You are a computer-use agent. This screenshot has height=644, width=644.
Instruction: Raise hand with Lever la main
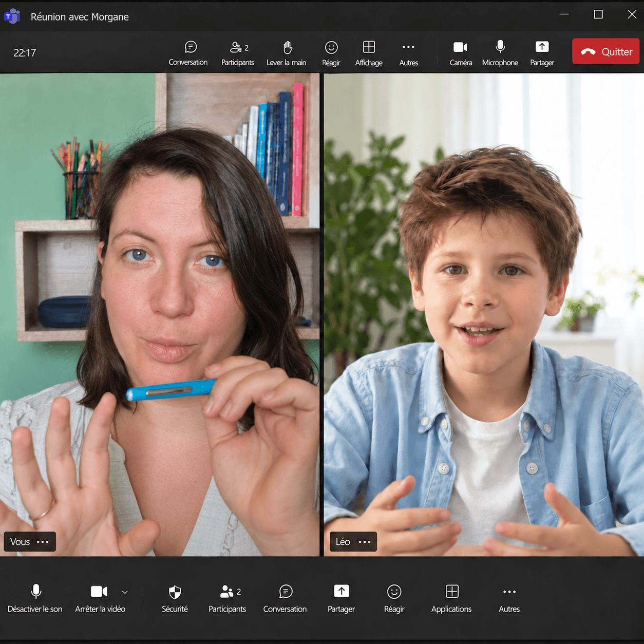click(x=287, y=53)
